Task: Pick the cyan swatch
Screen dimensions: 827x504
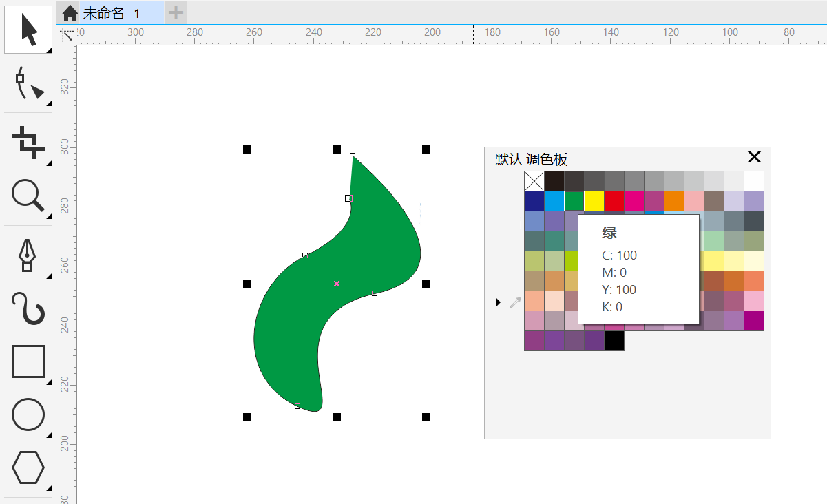Action: click(x=554, y=201)
